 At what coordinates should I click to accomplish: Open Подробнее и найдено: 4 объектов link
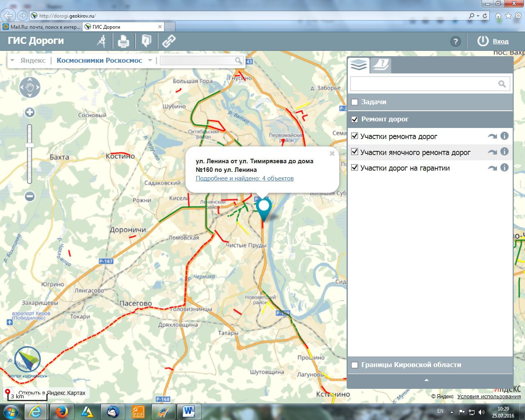point(244,178)
